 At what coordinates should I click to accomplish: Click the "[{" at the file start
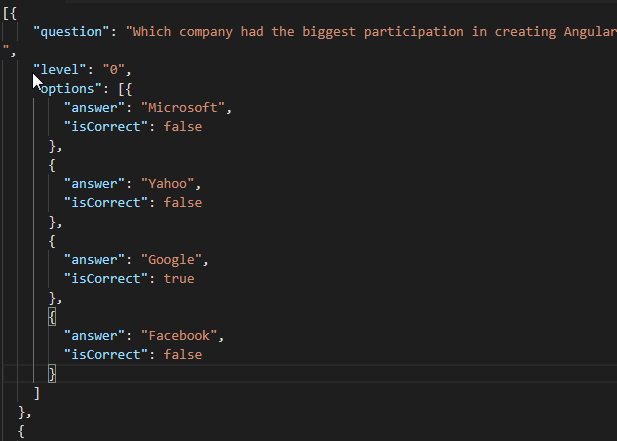click(9, 13)
